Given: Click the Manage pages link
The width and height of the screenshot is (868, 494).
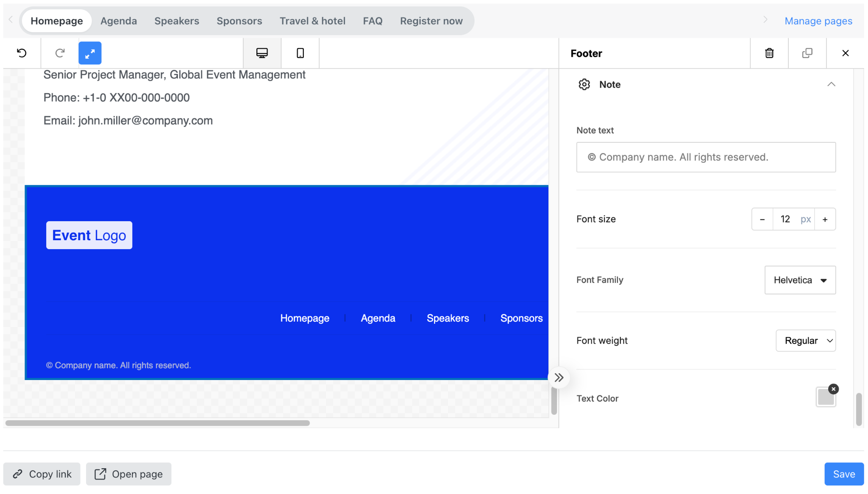Looking at the screenshot, I should 818,21.
